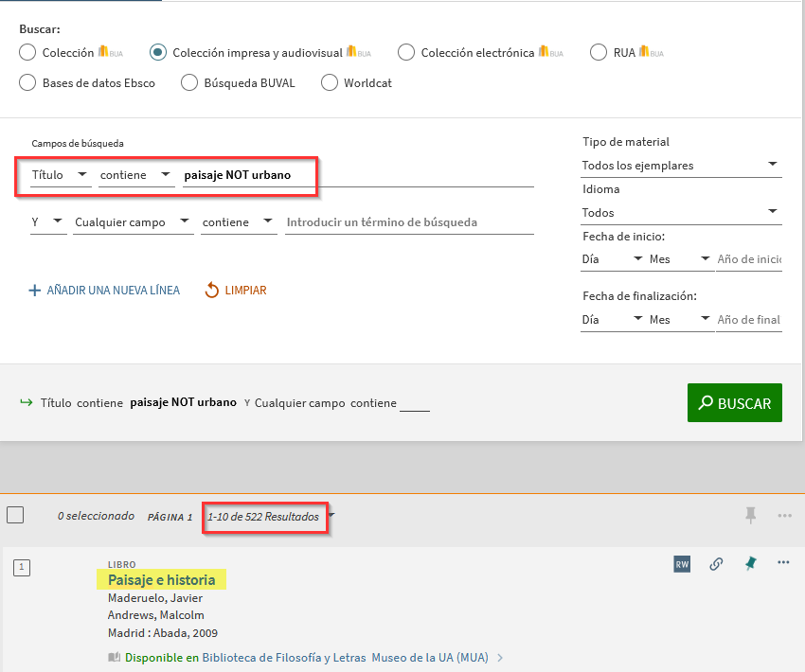Tick the select-all results checkbox
Viewport: 805px width, 672px height.
tap(15, 516)
